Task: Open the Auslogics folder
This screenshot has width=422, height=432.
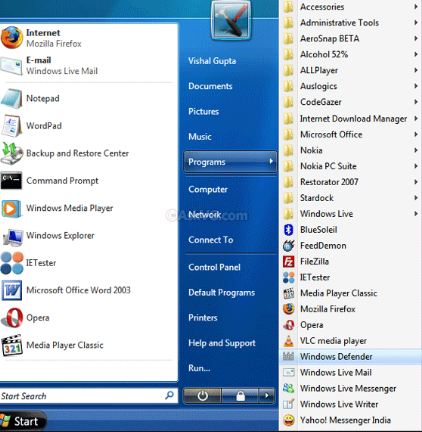Action: tap(349, 86)
